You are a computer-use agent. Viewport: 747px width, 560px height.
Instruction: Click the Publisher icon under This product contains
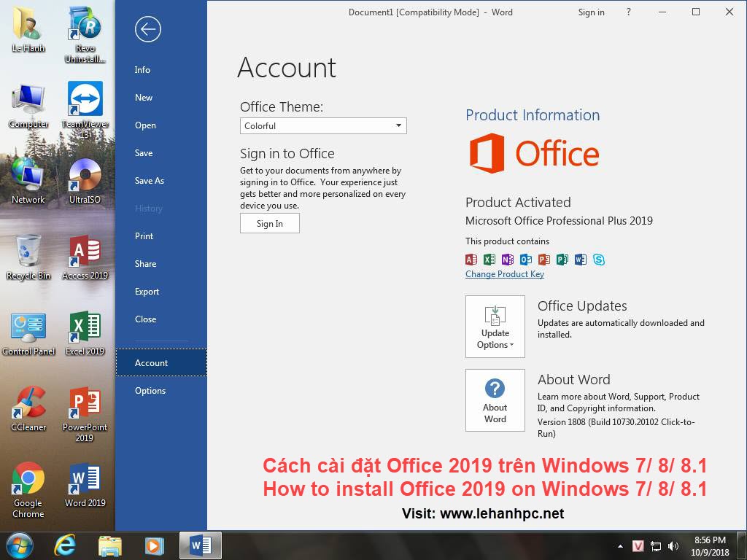pos(562,259)
